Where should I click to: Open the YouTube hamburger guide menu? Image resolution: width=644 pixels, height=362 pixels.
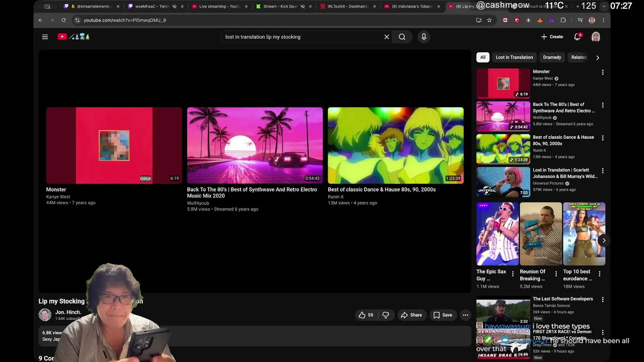(x=45, y=37)
